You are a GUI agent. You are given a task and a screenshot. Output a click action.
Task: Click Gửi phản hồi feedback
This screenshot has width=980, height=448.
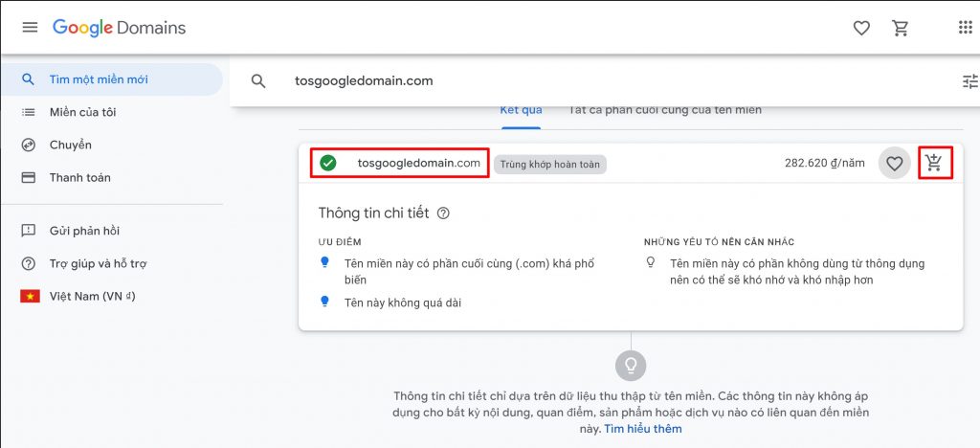tap(84, 231)
